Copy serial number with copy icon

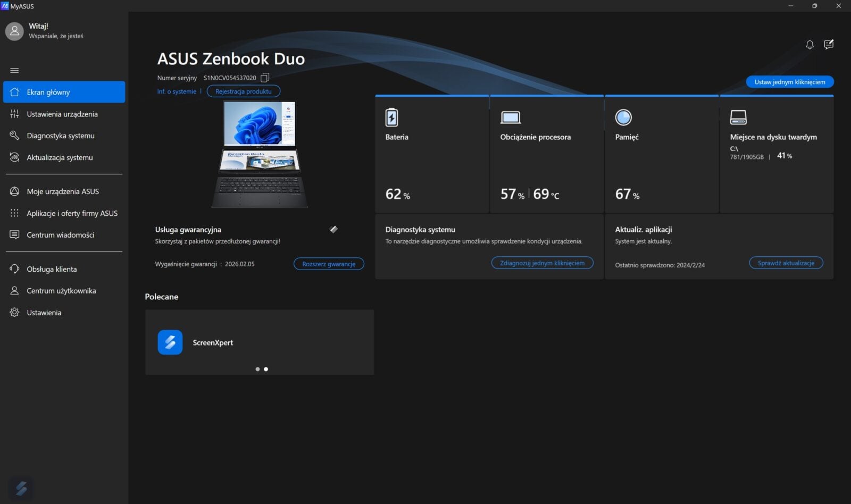(x=265, y=78)
